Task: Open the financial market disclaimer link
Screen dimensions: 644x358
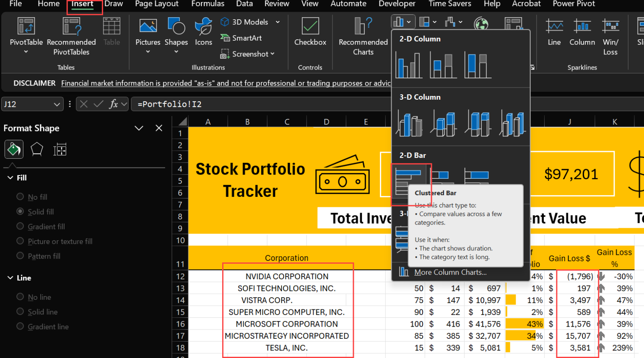Action: click(x=226, y=83)
